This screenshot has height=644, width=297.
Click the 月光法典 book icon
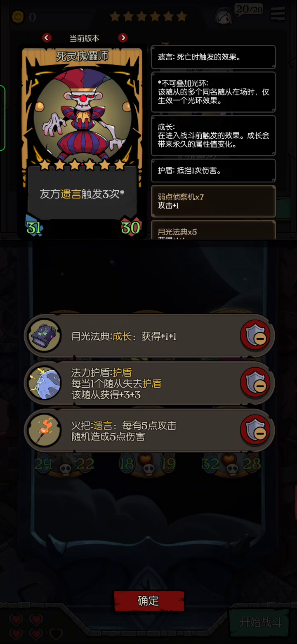point(45,336)
